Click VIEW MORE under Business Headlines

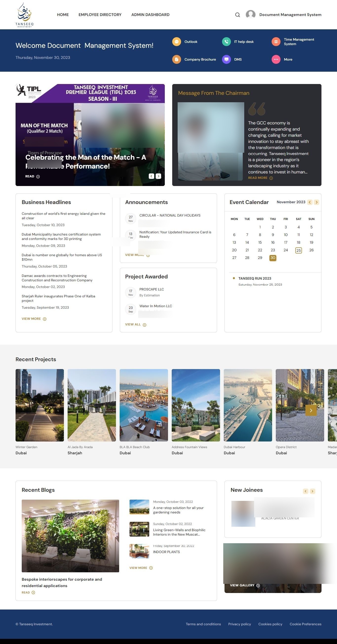(34, 319)
